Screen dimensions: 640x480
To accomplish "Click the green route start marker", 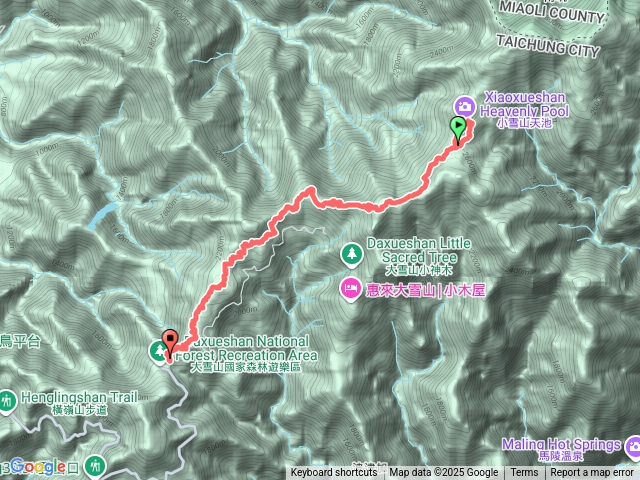I will [458, 129].
